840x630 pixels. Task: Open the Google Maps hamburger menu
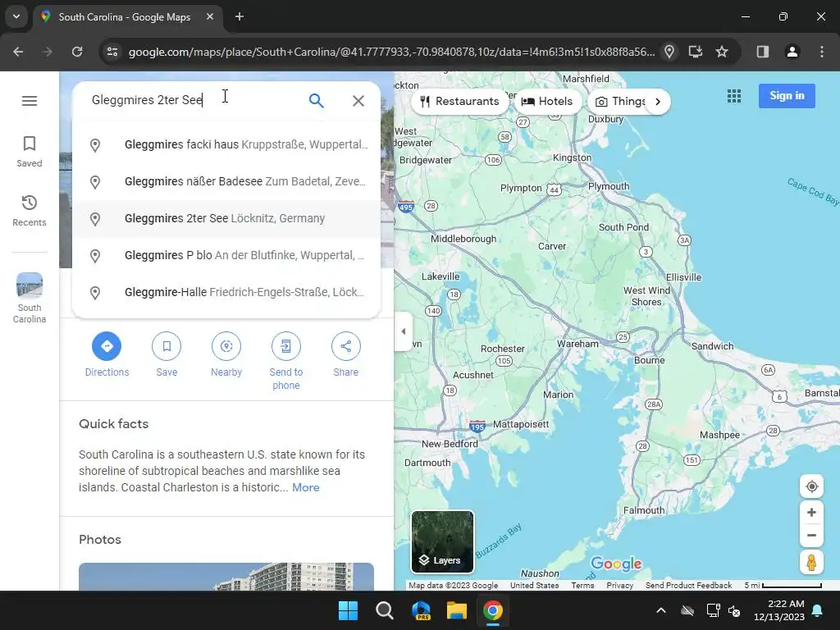(30, 101)
